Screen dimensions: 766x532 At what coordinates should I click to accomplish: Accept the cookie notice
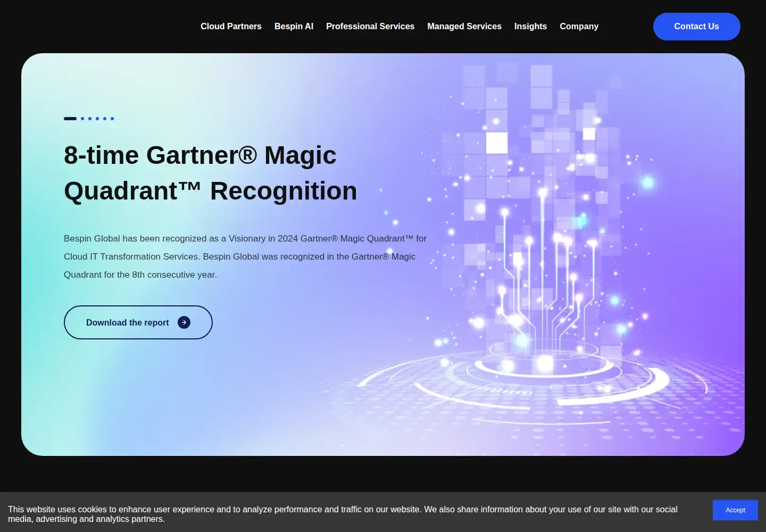(x=735, y=510)
